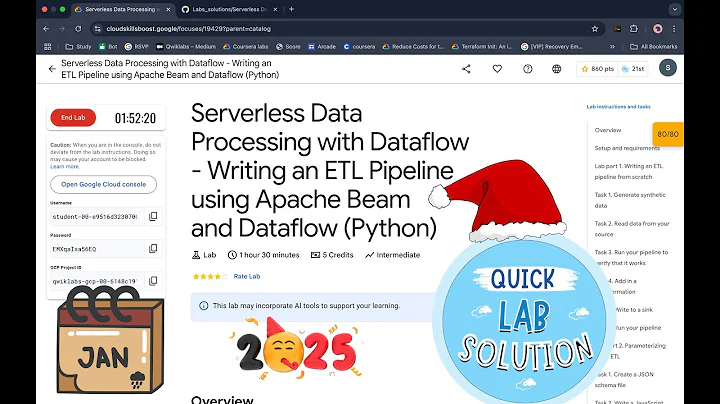Click Open Google Cloud console

pyautogui.click(x=103, y=184)
